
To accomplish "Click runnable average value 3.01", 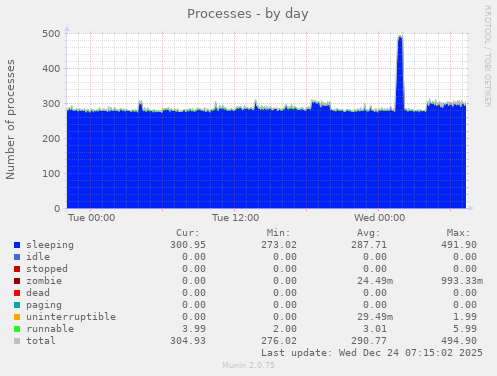I will coord(375,329).
